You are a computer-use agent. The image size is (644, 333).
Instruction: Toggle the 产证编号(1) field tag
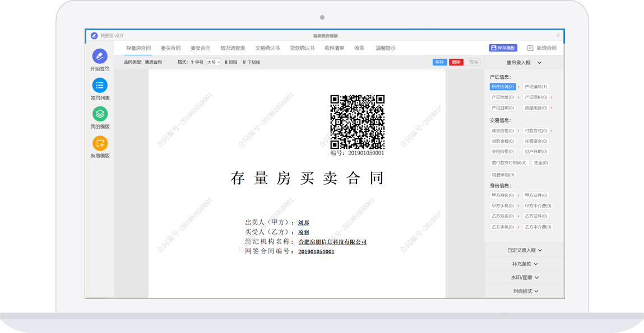click(536, 87)
